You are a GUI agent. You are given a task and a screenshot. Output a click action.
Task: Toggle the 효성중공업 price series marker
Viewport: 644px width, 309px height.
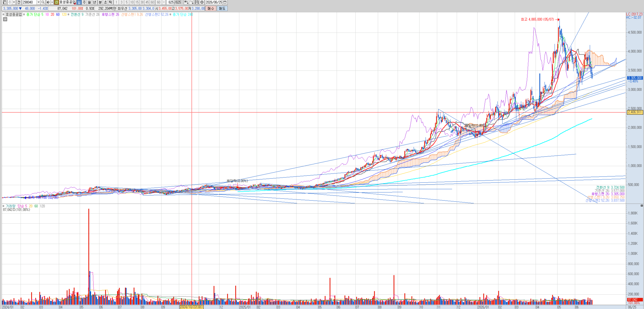pos(3,14)
